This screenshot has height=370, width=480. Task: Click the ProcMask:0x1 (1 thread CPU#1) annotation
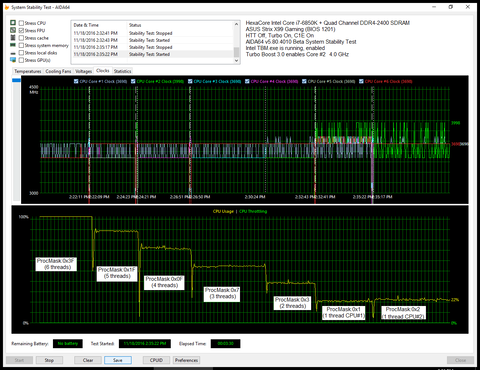coord(344,312)
